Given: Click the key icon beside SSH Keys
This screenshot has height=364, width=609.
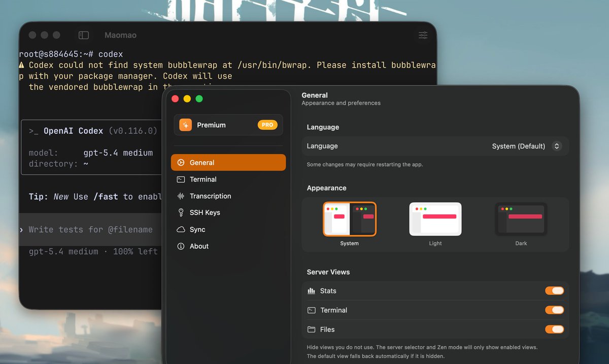Looking at the screenshot, I should 181,212.
